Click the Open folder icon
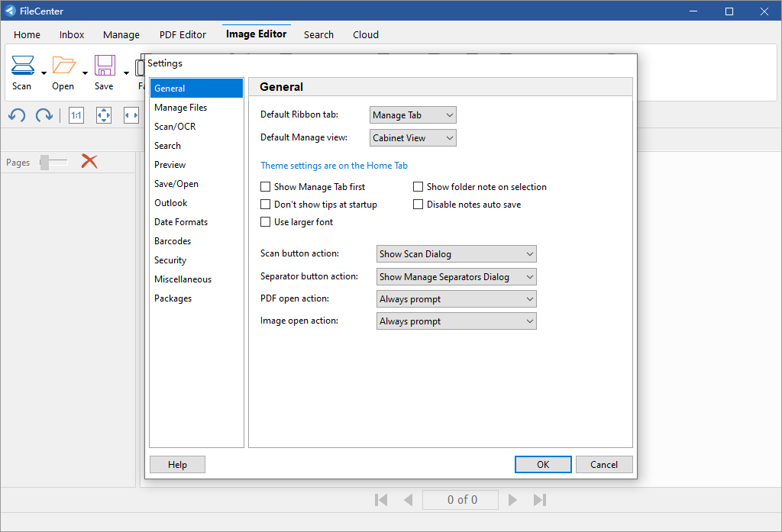The height and width of the screenshot is (532, 782). pos(64,66)
